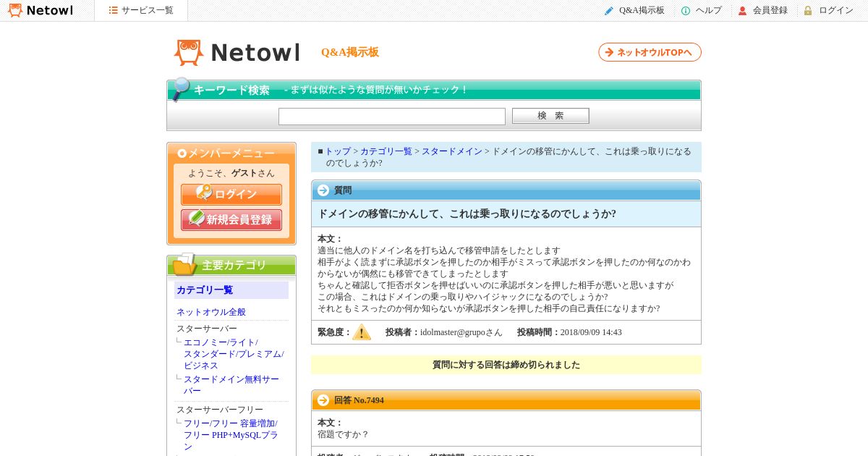This screenshot has width=868, height=456.
Task: Click the ヘルプ info icon
Action: (x=686, y=11)
